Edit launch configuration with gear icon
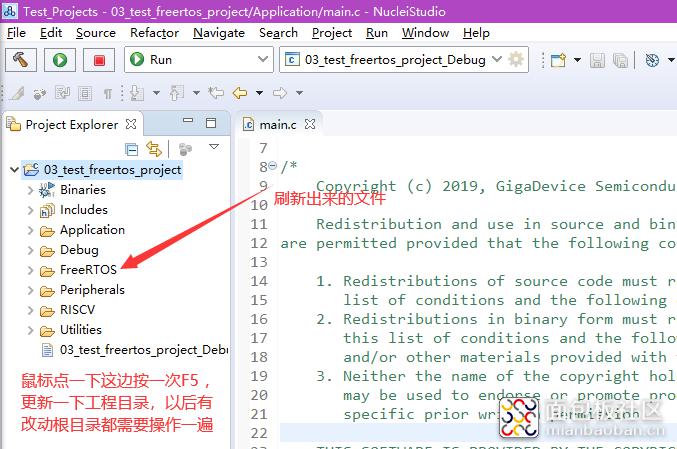 click(516, 59)
